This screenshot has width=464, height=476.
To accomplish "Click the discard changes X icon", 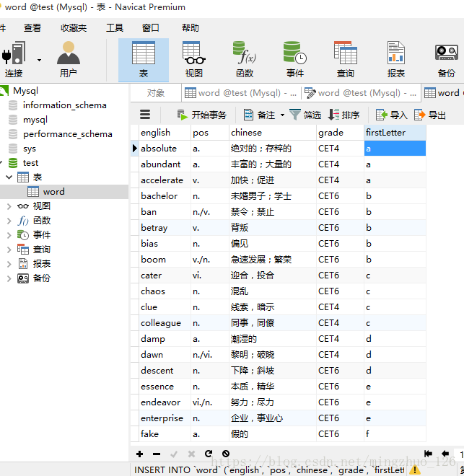I will (x=191, y=454).
